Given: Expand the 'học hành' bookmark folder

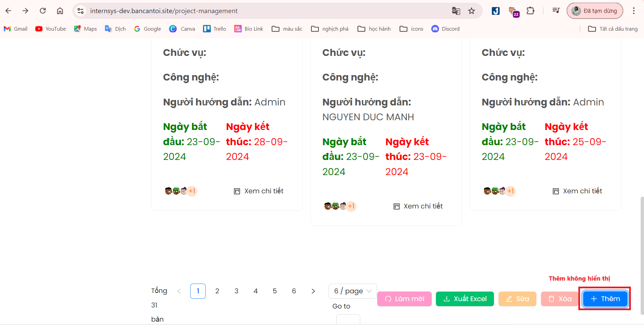Looking at the screenshot, I should pyautogui.click(x=374, y=29).
